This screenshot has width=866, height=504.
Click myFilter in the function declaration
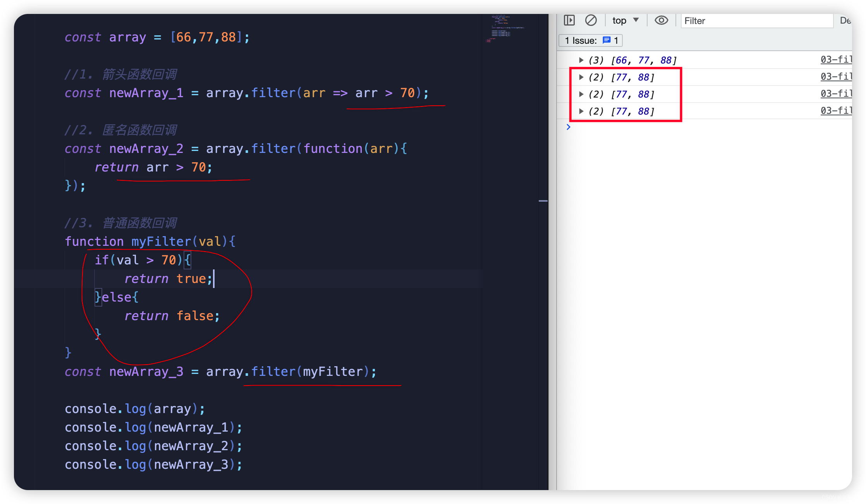(161, 242)
